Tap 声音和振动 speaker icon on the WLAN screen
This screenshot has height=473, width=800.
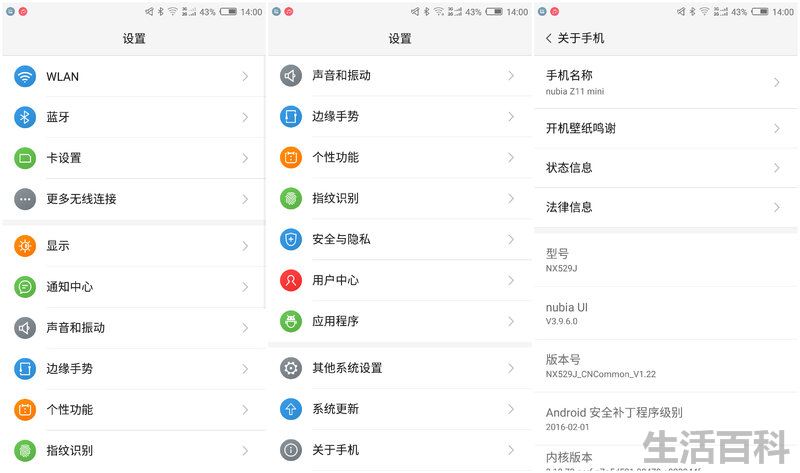[24, 328]
